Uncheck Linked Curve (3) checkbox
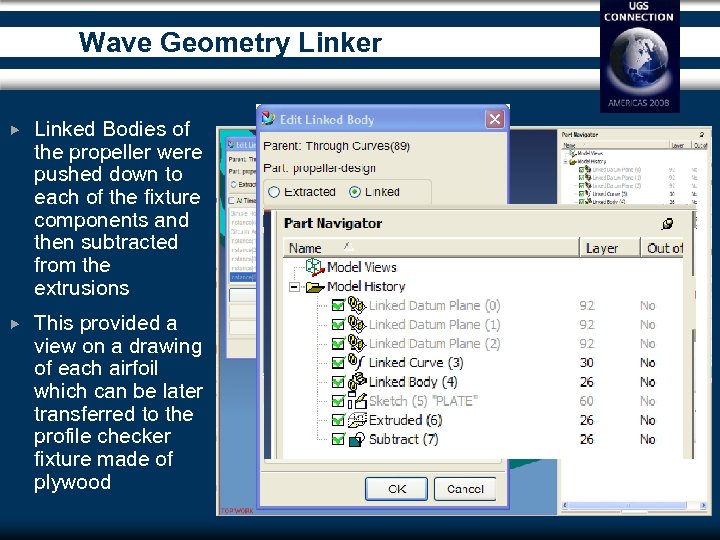 (x=338, y=363)
